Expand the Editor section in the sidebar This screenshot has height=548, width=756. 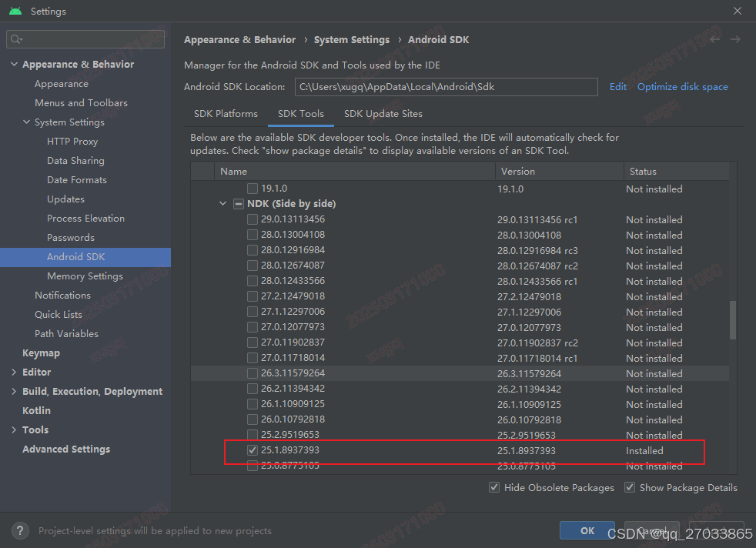(13, 372)
